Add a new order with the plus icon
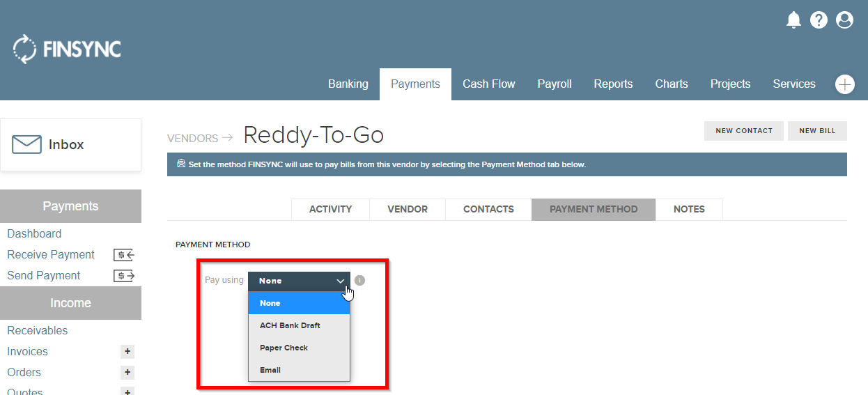Viewport: 868px width, 395px height. tap(127, 373)
